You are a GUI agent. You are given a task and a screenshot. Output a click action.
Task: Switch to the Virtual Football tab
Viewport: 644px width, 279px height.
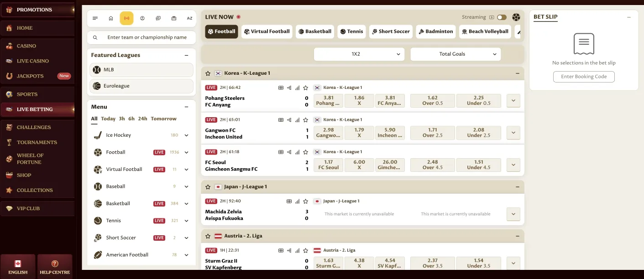267,31
